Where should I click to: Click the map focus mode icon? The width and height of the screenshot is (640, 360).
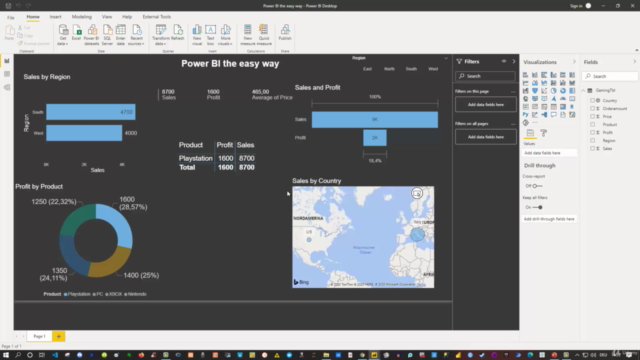pos(417,193)
